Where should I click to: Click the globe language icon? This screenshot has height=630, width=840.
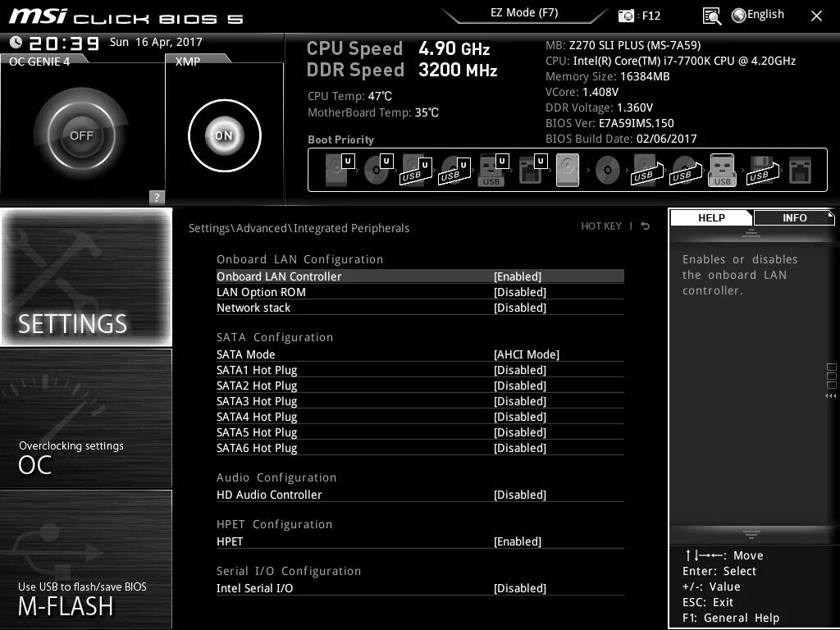point(738,16)
